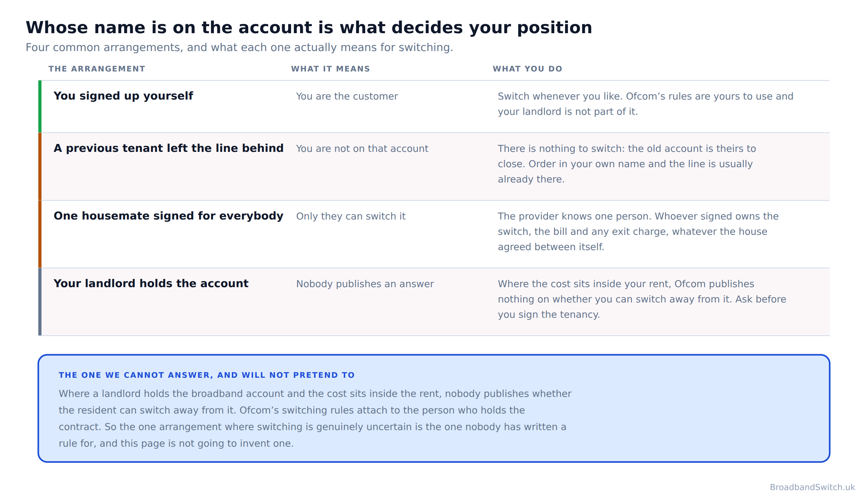Select the subtitle about four common arrangements
Viewport: 868px width, 499px height.
[239, 47]
